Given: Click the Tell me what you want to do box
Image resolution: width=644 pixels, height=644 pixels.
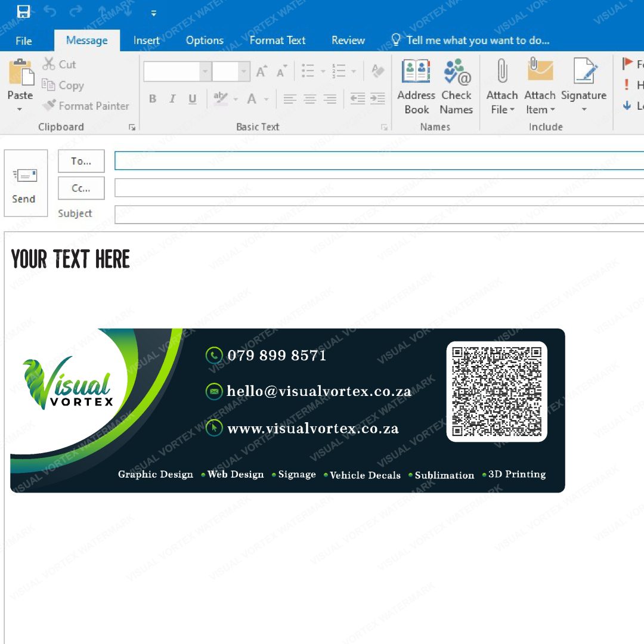Looking at the screenshot, I should coord(470,41).
